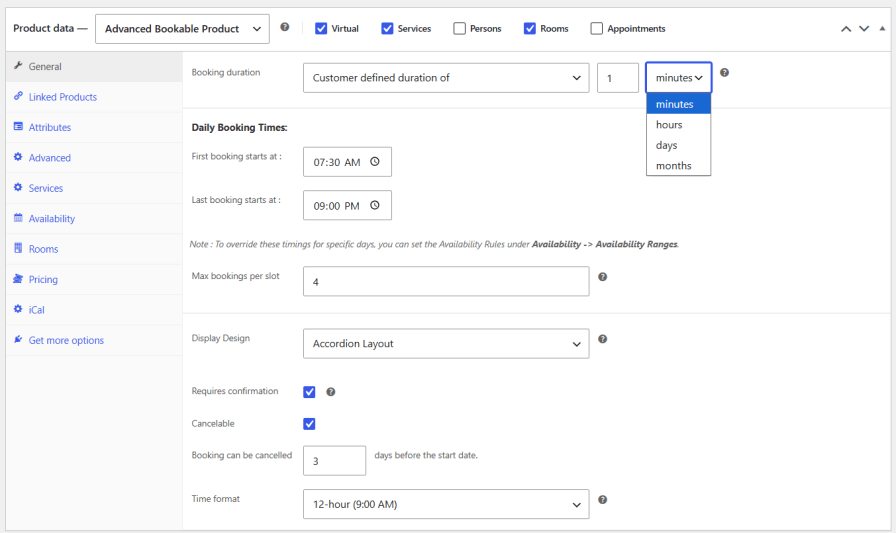Open the Advanced tab
Viewport: 896px width, 533px height.
point(94,158)
